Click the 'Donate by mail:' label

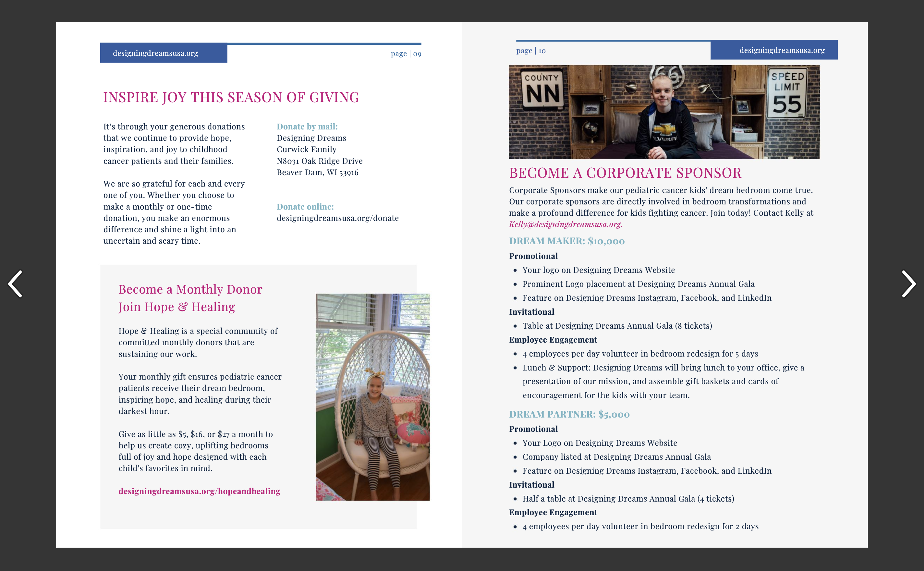coord(307,127)
